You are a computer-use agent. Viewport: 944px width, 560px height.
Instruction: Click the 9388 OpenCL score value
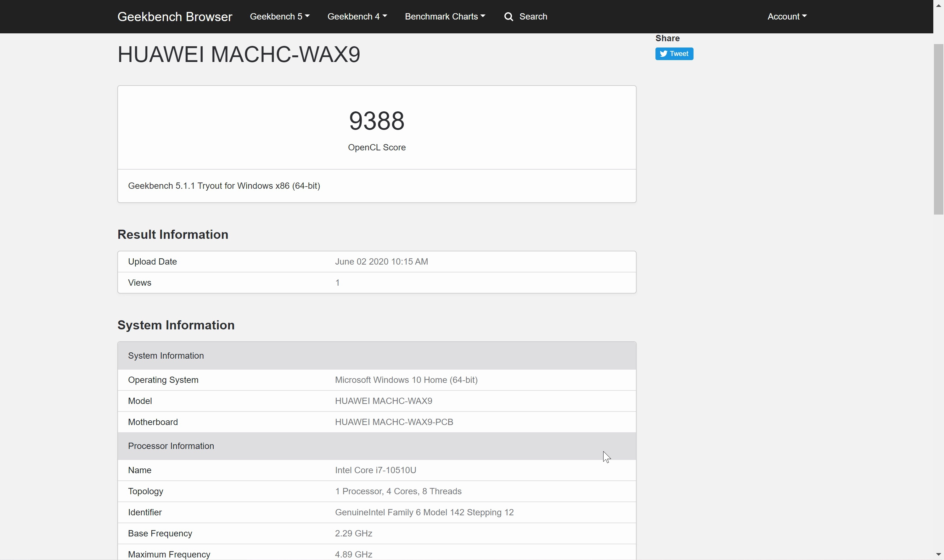377,121
